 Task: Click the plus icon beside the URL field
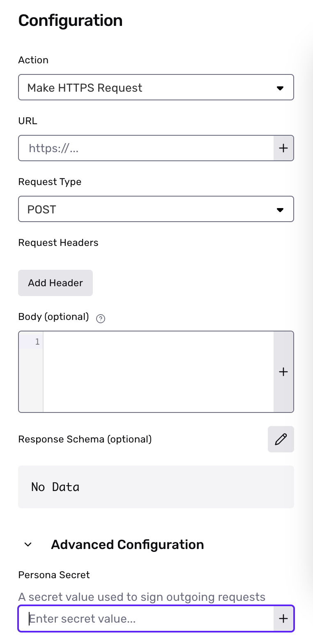pyautogui.click(x=283, y=148)
